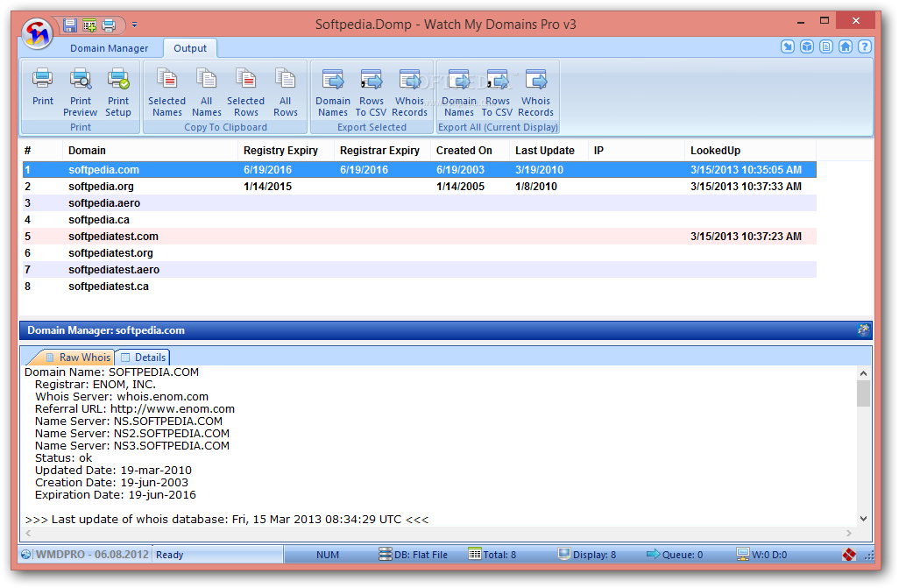Viewport: 899px width, 588px height.
Task: Click the pin icon on Domain Manager panel header
Action: (863, 329)
